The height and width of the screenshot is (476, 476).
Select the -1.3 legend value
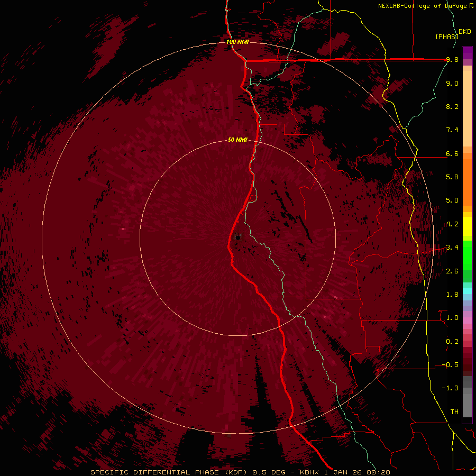click(450, 388)
